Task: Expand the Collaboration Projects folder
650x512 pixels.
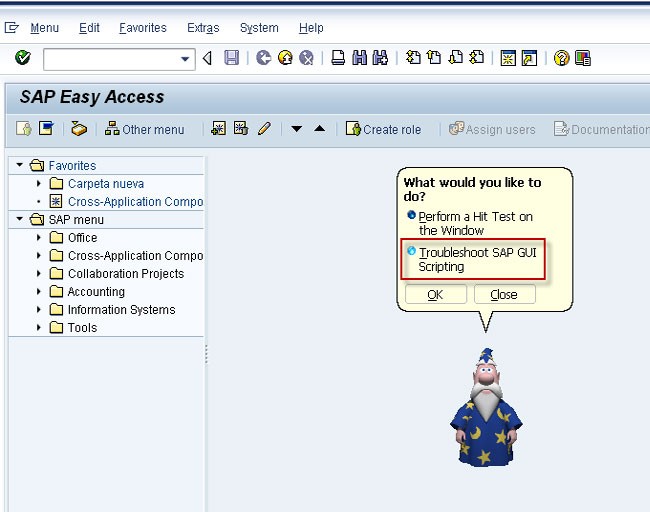Action: [x=39, y=273]
